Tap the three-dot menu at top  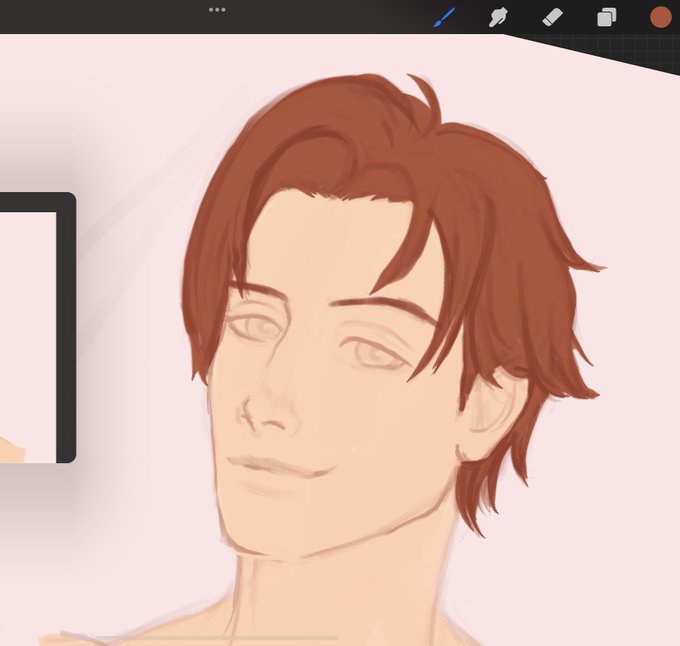[x=217, y=10]
